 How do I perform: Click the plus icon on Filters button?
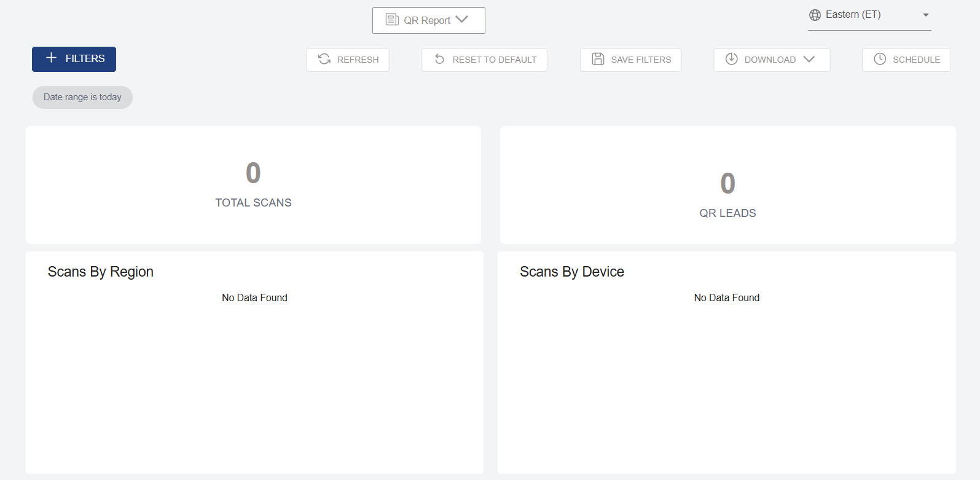(x=52, y=58)
